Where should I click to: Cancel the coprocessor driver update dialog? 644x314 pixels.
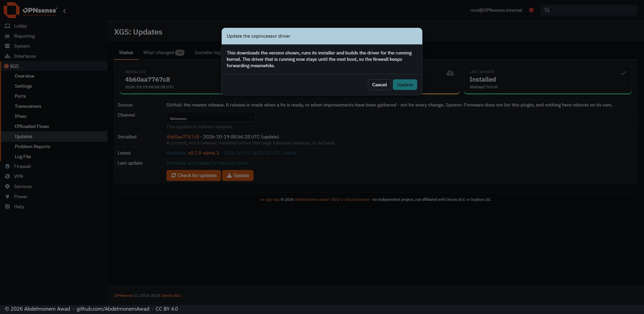tap(379, 85)
